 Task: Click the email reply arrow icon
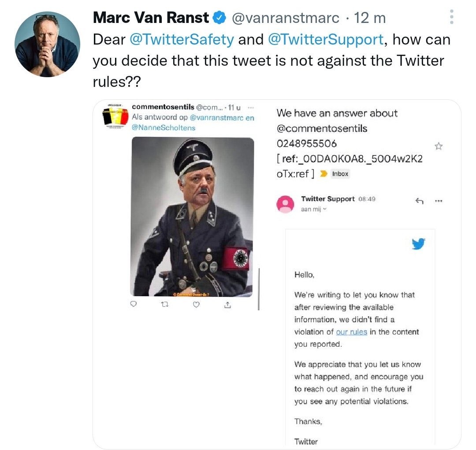(x=419, y=201)
